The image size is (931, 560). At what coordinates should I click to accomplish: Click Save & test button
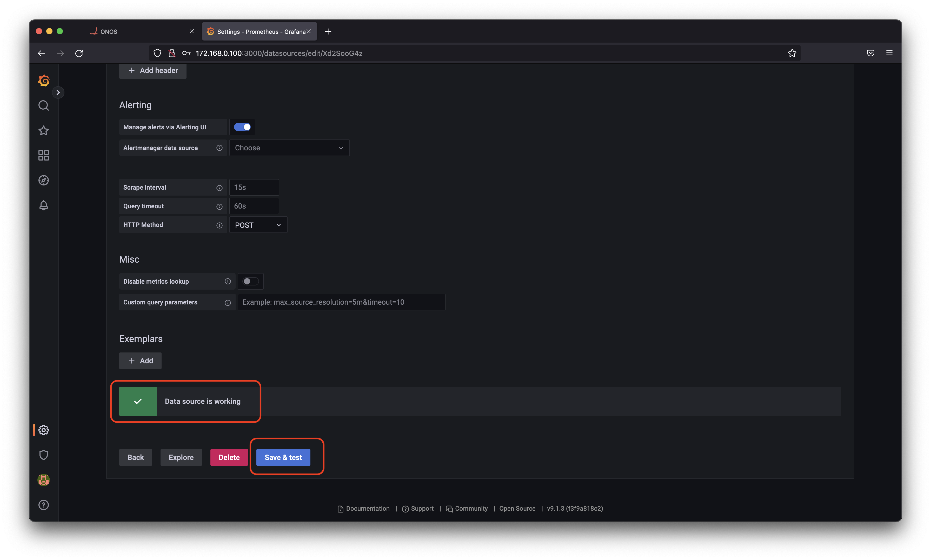click(x=283, y=457)
